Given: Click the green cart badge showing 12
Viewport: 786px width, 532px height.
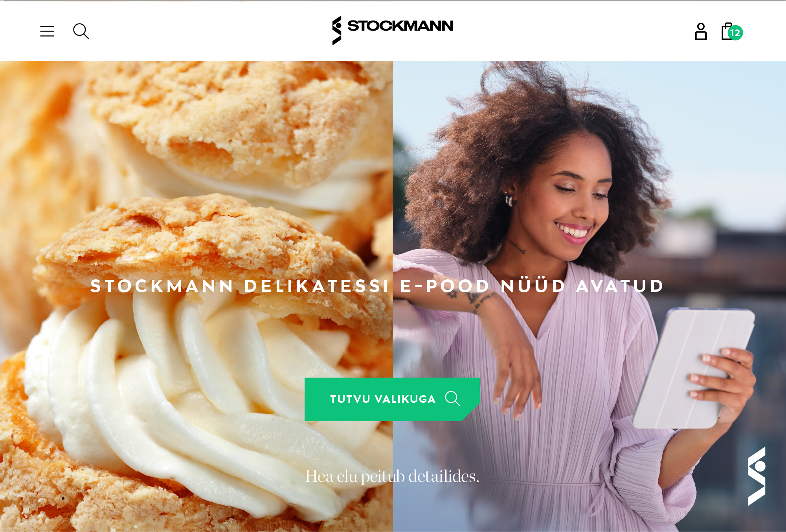Looking at the screenshot, I should [735, 33].
